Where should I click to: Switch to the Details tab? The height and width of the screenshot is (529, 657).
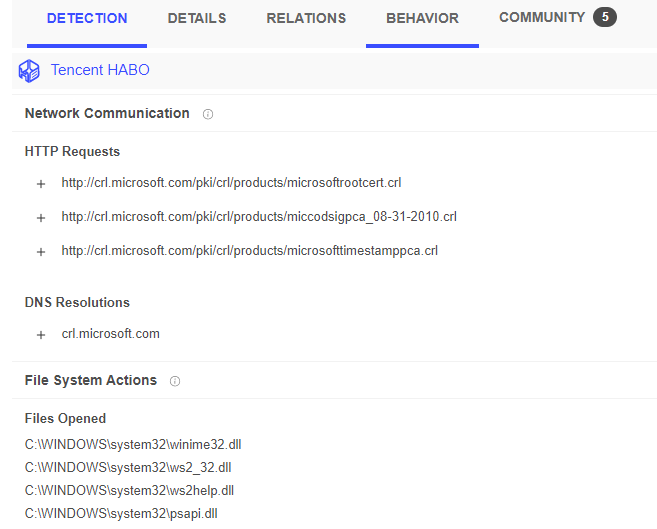(x=197, y=18)
